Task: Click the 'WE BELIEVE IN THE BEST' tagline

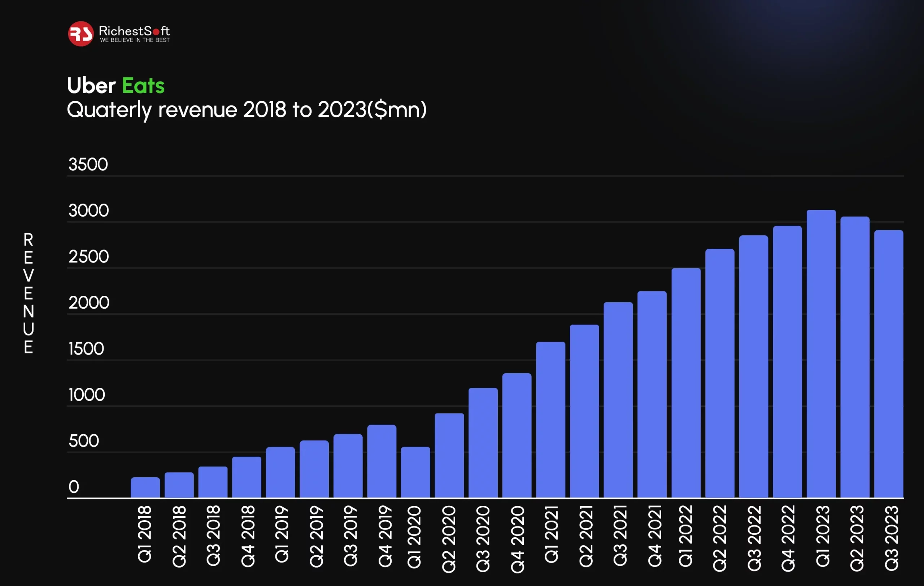Action: [135, 40]
